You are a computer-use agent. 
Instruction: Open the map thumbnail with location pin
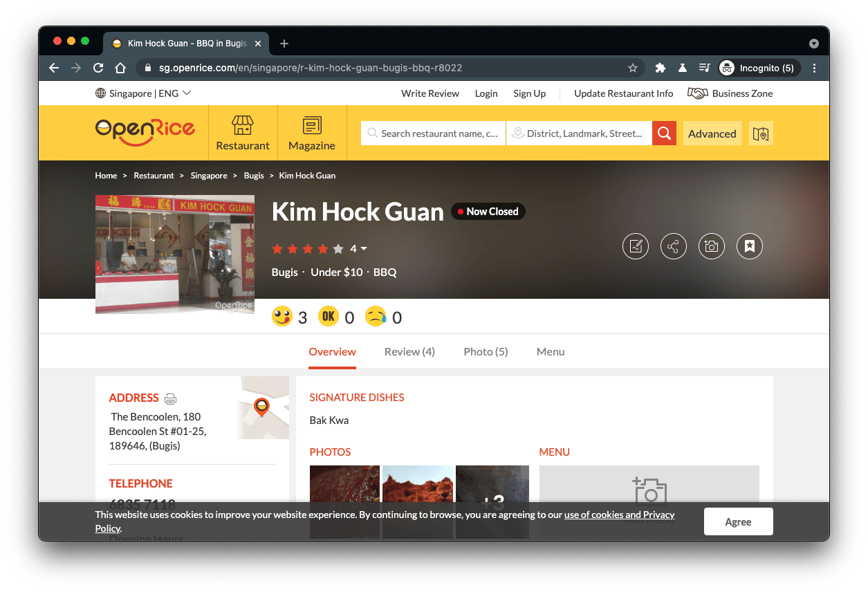point(263,408)
